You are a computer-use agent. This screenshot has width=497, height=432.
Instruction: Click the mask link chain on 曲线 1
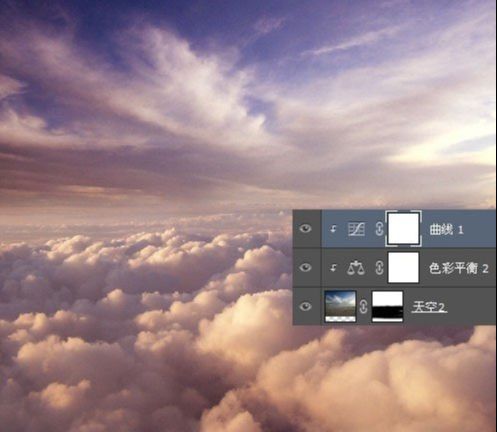(x=379, y=229)
